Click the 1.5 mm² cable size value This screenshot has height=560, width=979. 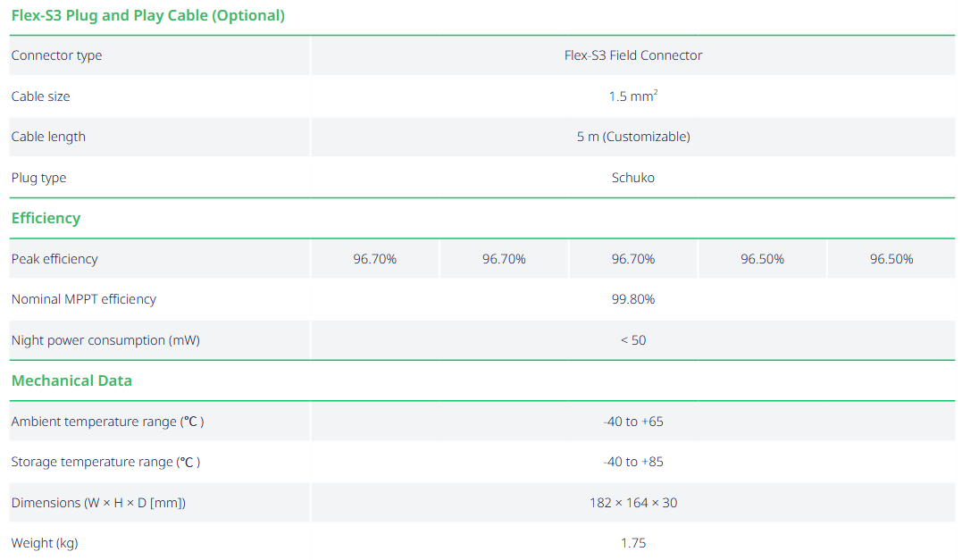click(x=632, y=96)
